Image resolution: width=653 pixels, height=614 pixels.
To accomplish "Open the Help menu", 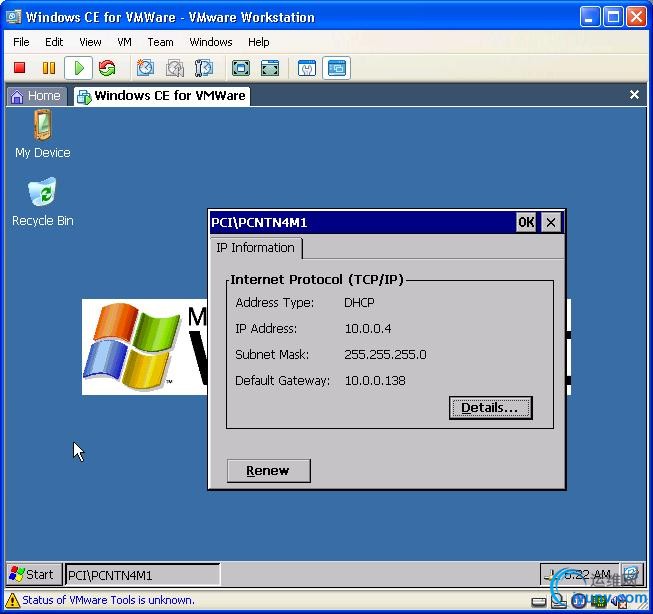I will point(259,42).
